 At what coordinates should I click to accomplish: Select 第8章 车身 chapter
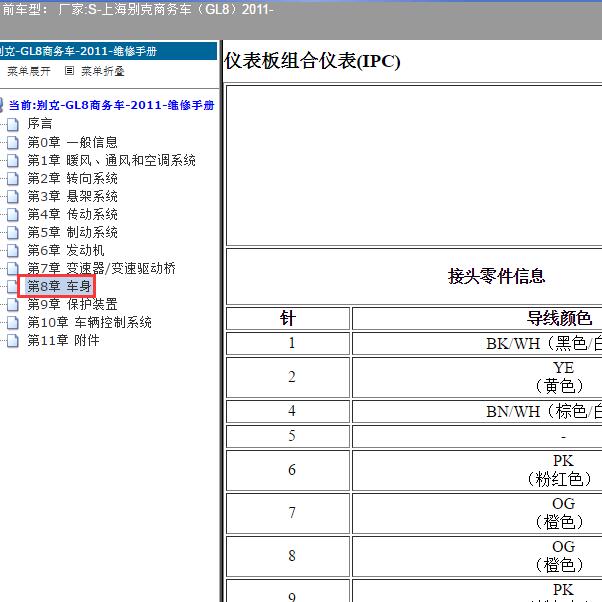pos(59,286)
